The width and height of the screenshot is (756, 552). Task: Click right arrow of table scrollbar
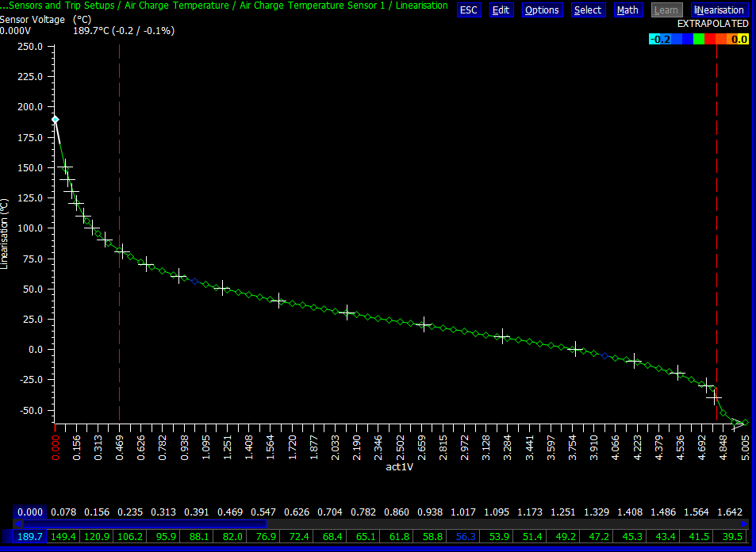(743, 523)
